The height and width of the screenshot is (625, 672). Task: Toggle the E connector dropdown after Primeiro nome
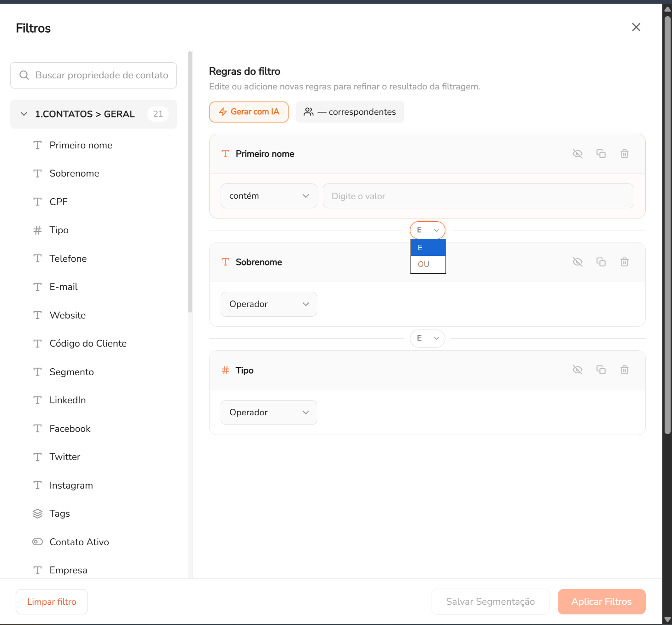[x=427, y=230]
